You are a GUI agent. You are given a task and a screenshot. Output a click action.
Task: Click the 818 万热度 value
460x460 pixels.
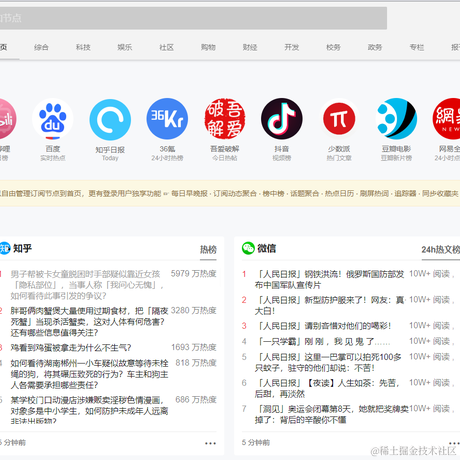(196, 363)
